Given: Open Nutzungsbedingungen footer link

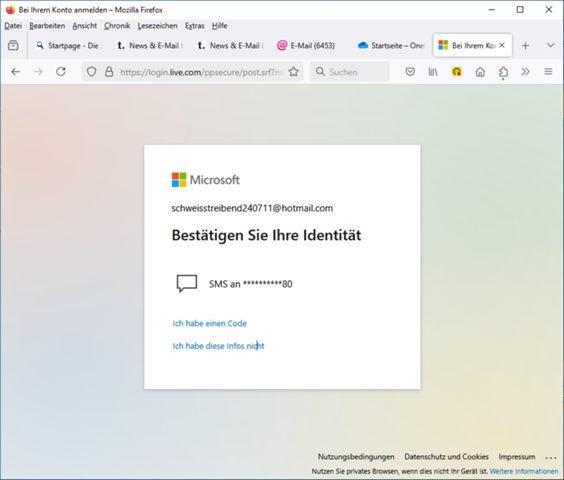Looking at the screenshot, I should pyautogui.click(x=356, y=457).
